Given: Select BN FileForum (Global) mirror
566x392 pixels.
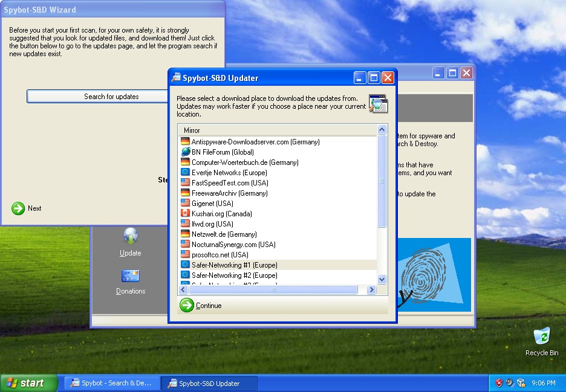Looking at the screenshot, I should pyautogui.click(x=278, y=152).
